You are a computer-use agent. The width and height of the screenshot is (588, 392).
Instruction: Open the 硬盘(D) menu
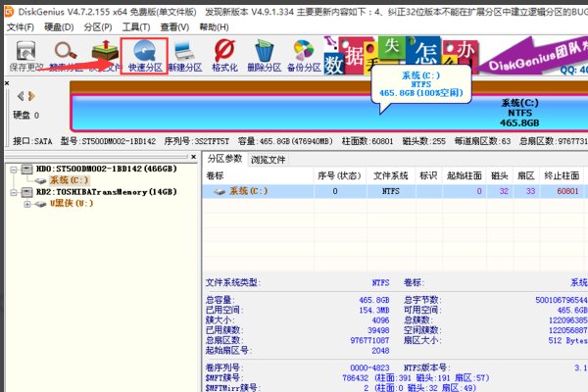(x=59, y=27)
